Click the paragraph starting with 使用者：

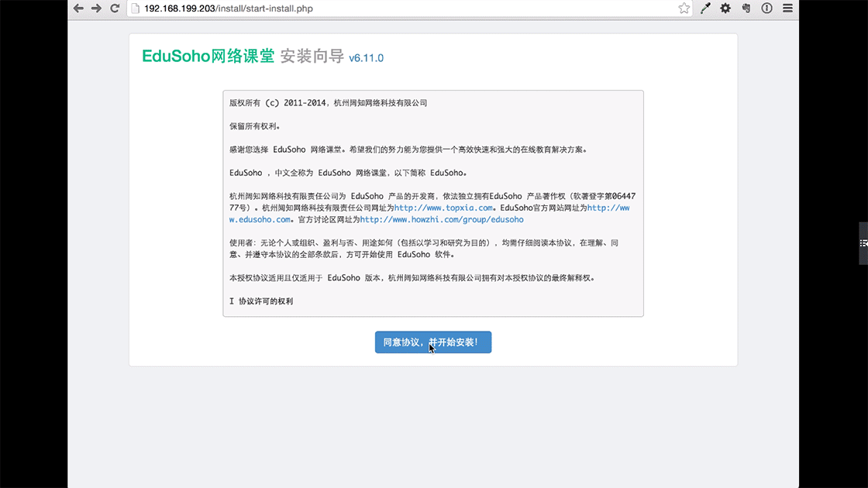[424, 249]
